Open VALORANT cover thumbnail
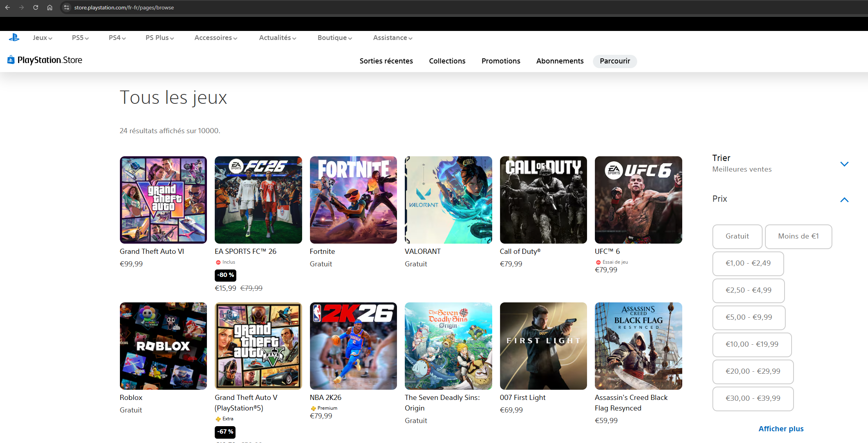Viewport: 868px width, 443px height. (448, 200)
